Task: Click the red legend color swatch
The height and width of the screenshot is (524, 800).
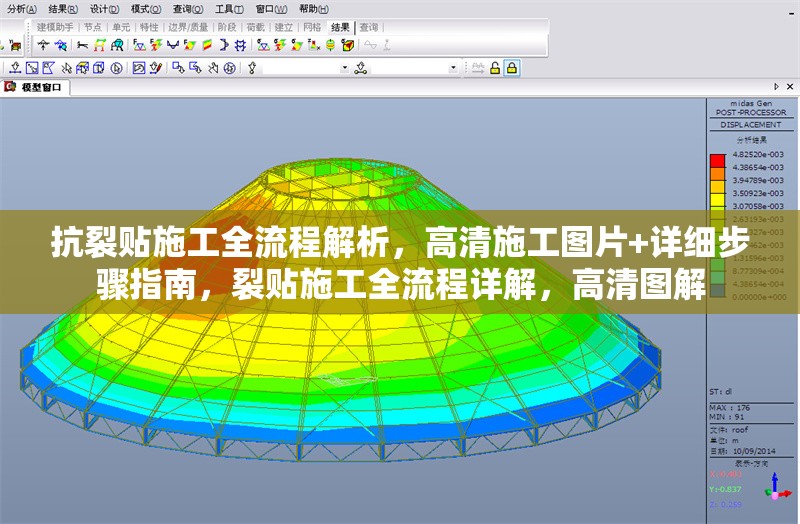Action: coord(717,160)
